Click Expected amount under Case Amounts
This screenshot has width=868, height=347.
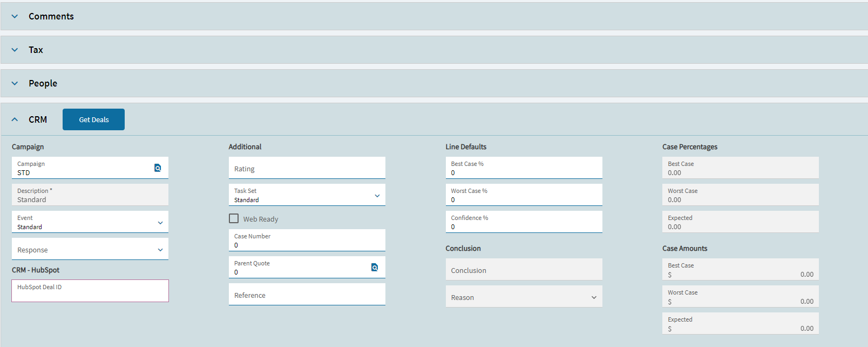[741, 323]
